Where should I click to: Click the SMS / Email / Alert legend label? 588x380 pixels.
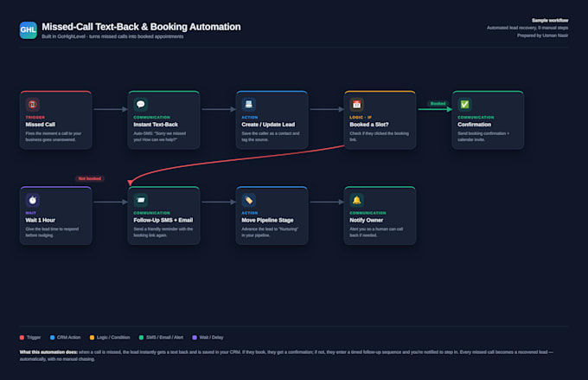pyautogui.click(x=164, y=338)
